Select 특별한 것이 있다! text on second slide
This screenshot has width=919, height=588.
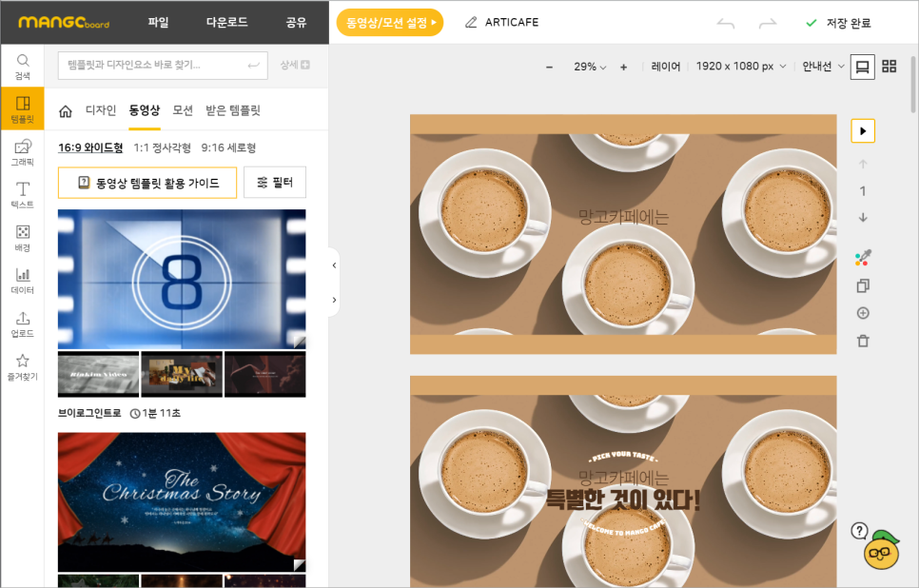623,500
